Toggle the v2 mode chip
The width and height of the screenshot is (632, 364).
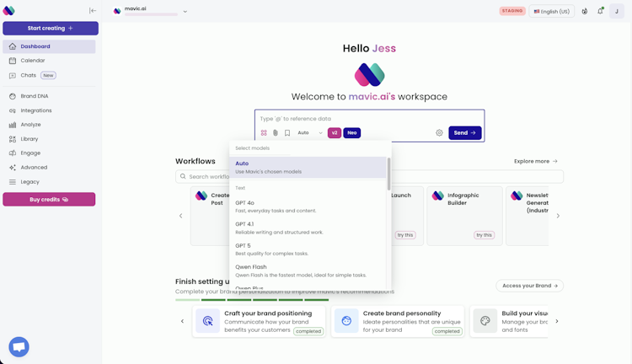pyautogui.click(x=335, y=132)
